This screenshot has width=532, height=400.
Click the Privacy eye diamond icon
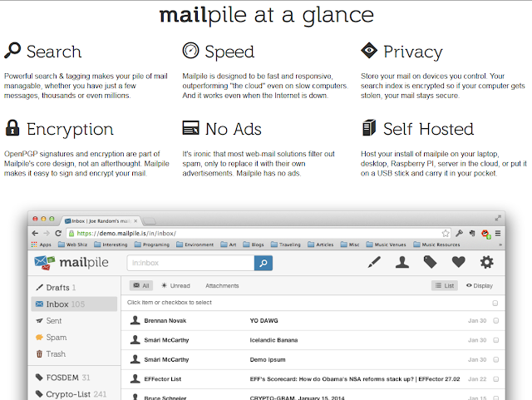pos(369,51)
